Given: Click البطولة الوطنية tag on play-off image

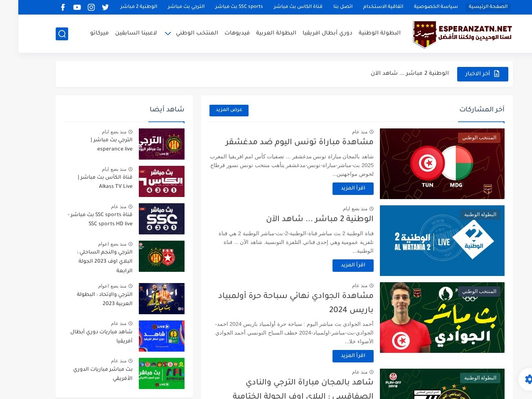Looking at the screenshot, I should (x=480, y=378).
